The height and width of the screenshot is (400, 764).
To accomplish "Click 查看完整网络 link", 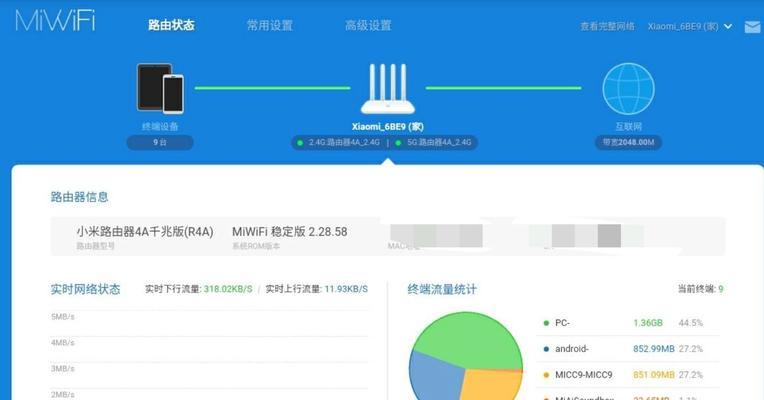I will tap(607, 26).
